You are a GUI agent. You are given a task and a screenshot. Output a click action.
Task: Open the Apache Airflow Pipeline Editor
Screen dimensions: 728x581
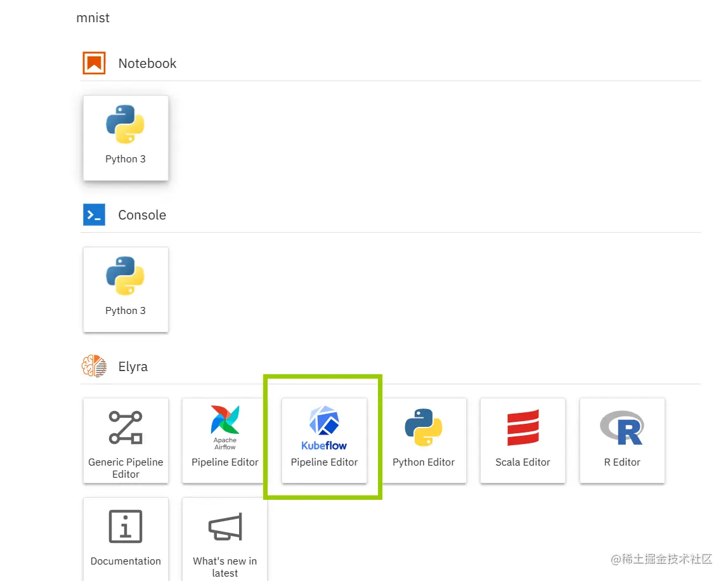click(224, 441)
